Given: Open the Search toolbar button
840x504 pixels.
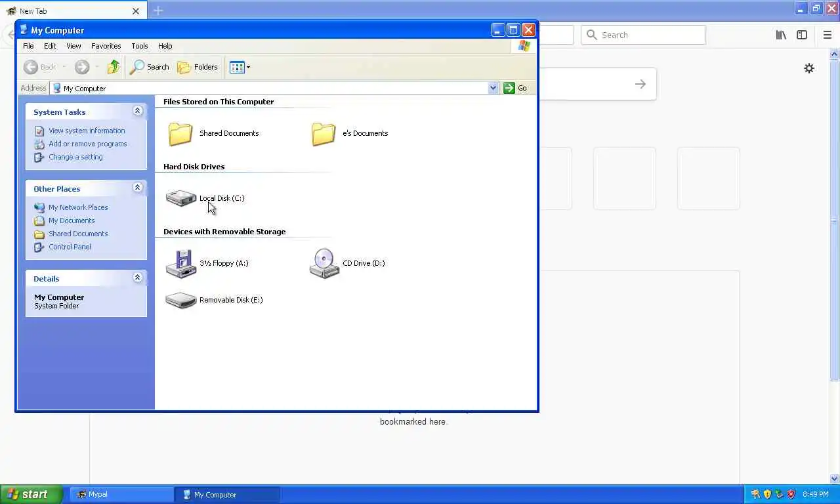Looking at the screenshot, I should 150,67.
